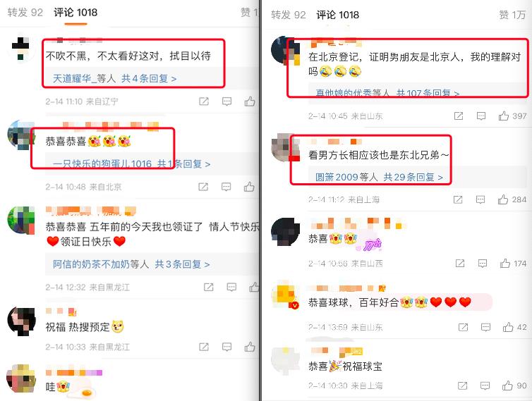Like the 热搜预定 comment from 黑龙江
This screenshot has width=532, height=401.
[250, 347]
